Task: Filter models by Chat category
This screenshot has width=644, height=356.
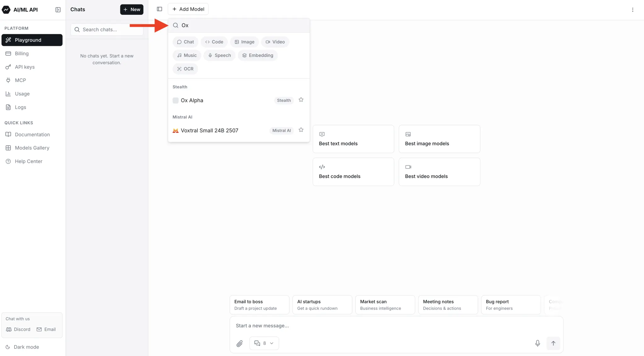Action: click(185, 42)
